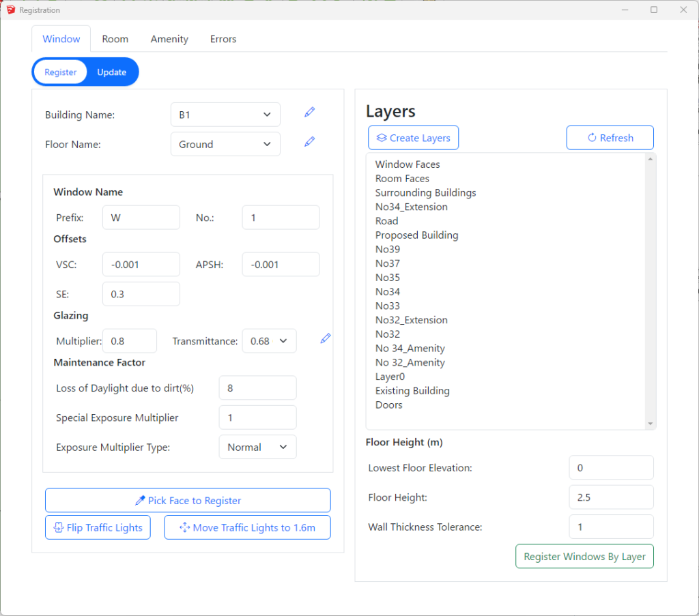The width and height of the screenshot is (699, 616).
Task: Click Pick Face to Register
Action: point(188,501)
